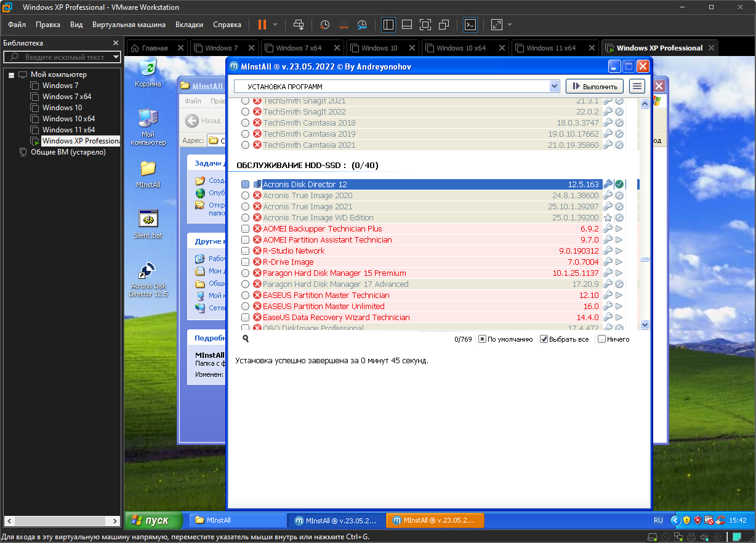
Task: Toggle the 'Выбрать все' checkbox
Action: click(x=544, y=339)
